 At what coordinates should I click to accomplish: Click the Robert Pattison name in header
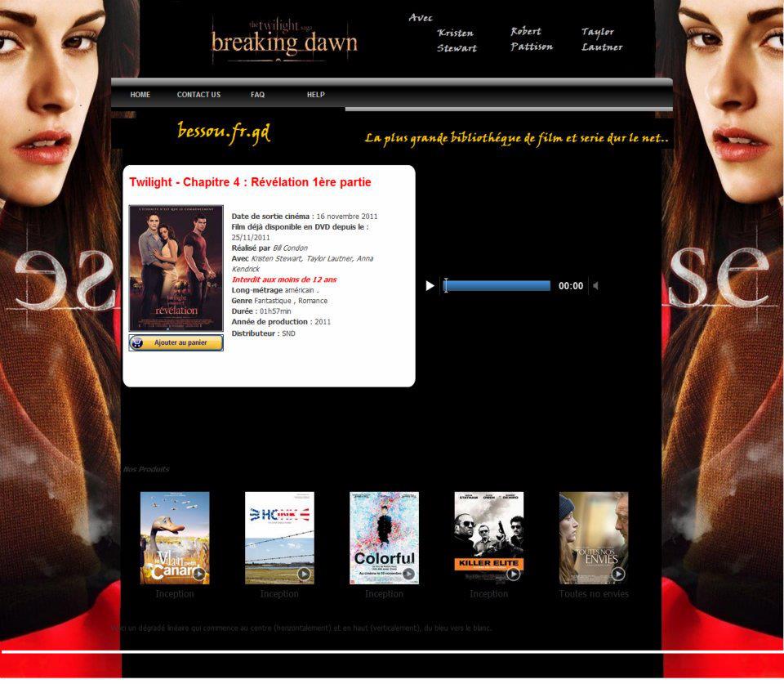coord(532,39)
